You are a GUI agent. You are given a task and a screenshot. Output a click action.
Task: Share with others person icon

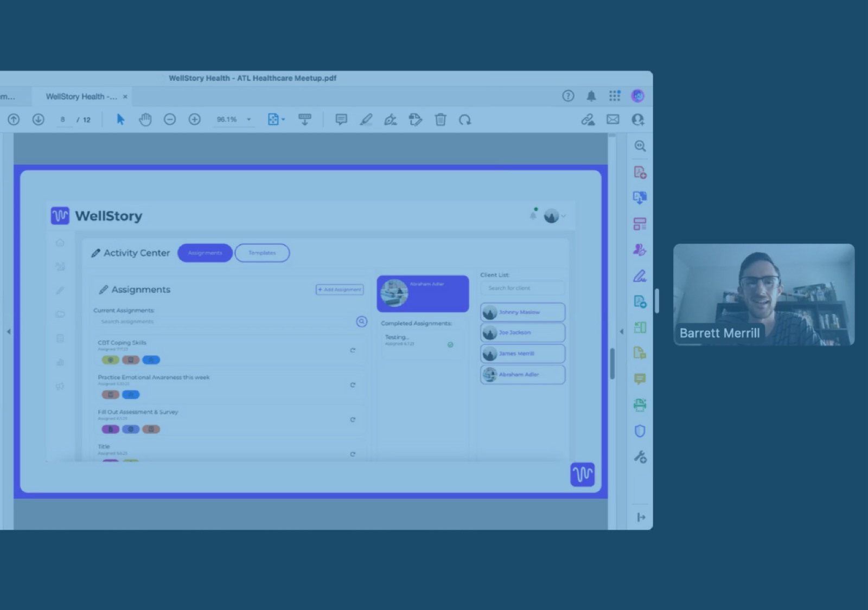(x=638, y=119)
